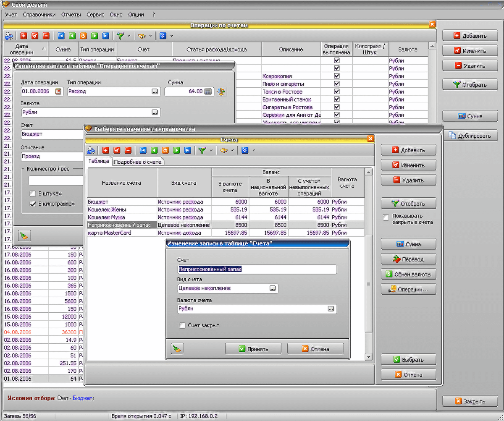Edit record icon in Операции по счетам toolbar

click(35, 36)
